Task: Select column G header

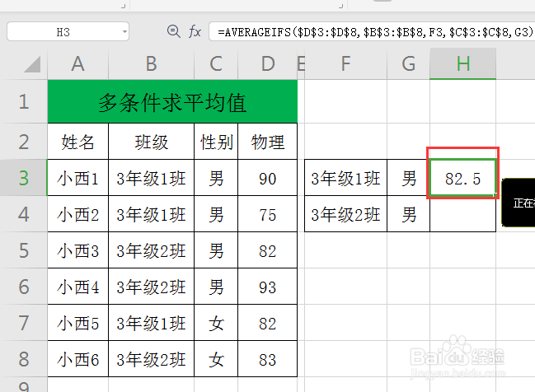Action: 408,63
